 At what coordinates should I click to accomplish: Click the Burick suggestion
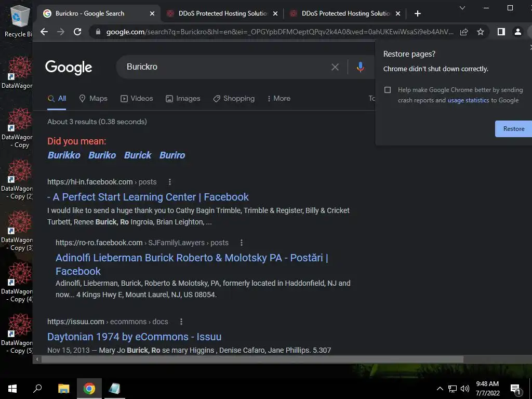[137, 155]
